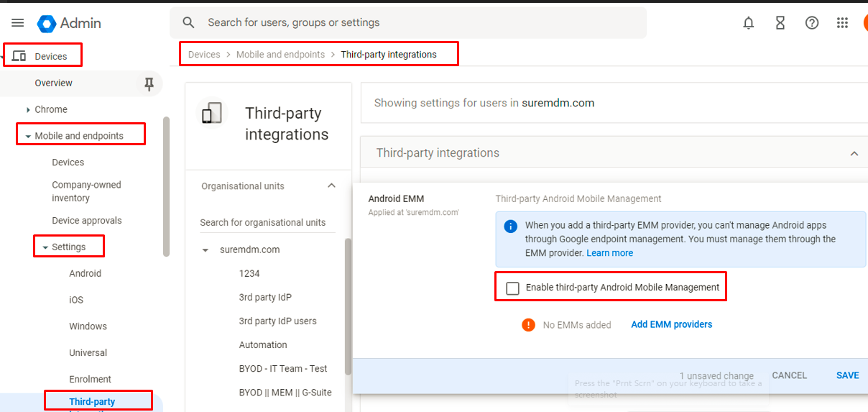Click Devices breadcrumb link
Viewport: 868px width, 412px height.
pyautogui.click(x=204, y=55)
